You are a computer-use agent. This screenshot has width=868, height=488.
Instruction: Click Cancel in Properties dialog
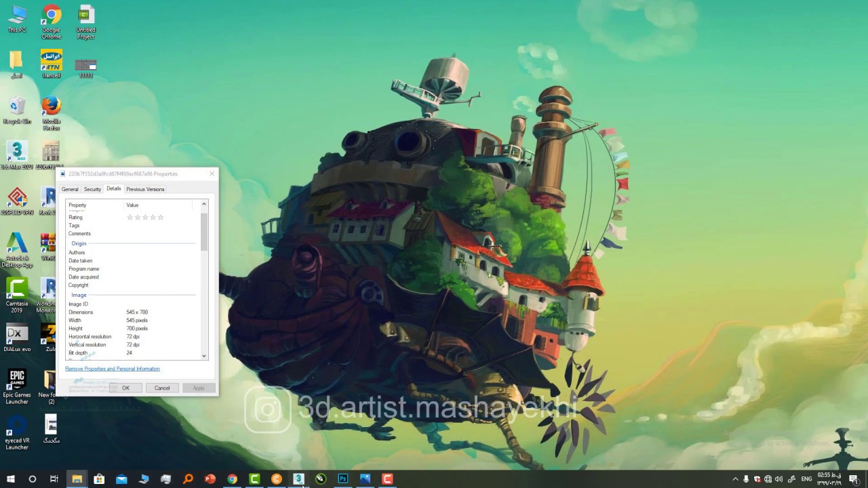tap(162, 388)
